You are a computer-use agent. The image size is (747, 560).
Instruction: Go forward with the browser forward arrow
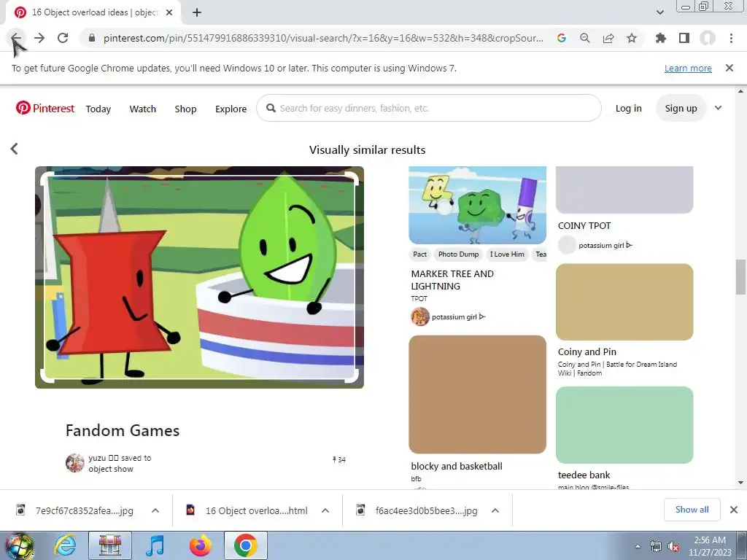[x=39, y=38]
